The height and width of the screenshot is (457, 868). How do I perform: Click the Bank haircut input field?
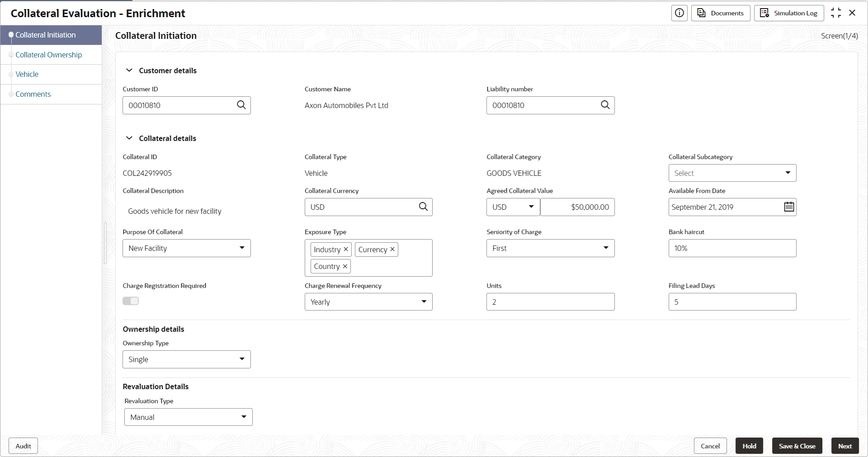pyautogui.click(x=732, y=248)
